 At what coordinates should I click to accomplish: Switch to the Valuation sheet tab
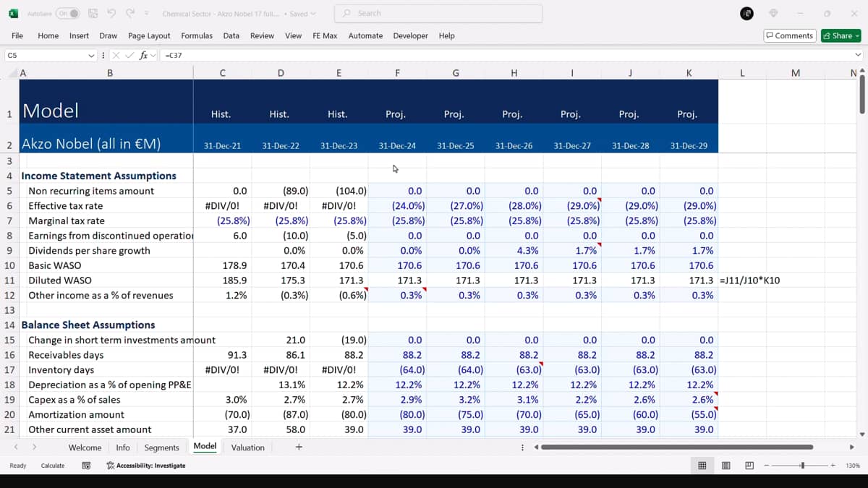[247, 448]
